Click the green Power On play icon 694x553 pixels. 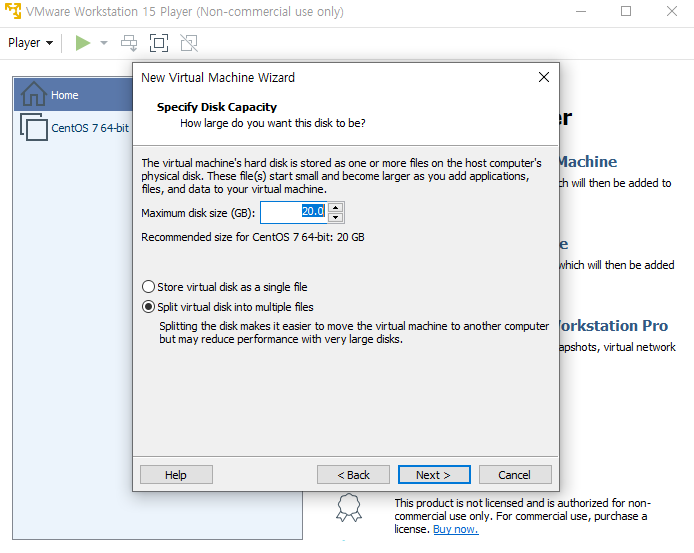coord(83,43)
